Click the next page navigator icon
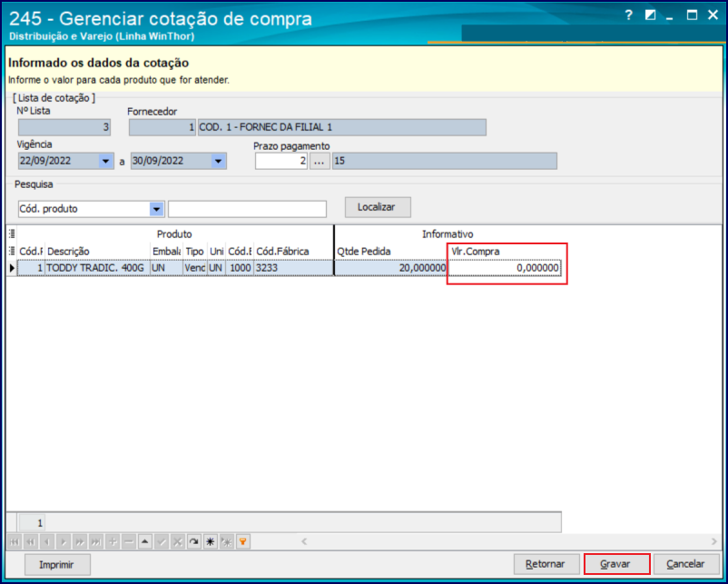The image size is (728, 584). (x=79, y=541)
